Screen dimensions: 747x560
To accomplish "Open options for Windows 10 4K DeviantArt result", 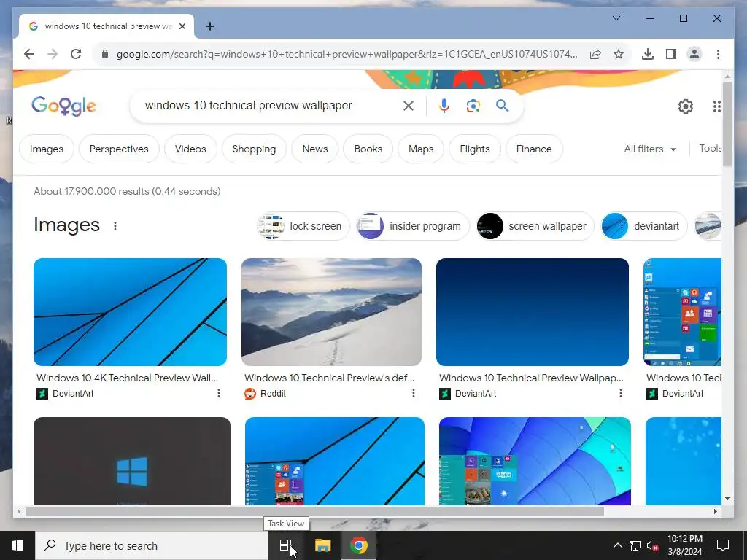I will (219, 393).
